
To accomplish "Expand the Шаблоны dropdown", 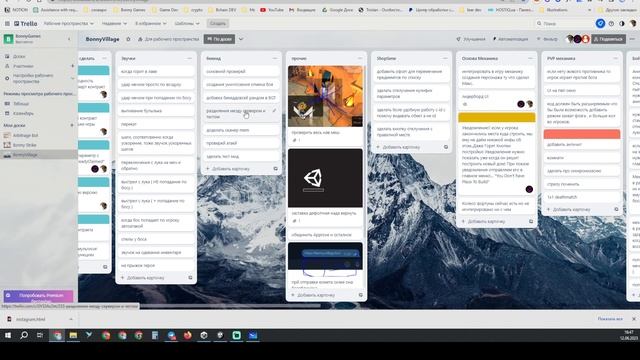I will [187, 24].
